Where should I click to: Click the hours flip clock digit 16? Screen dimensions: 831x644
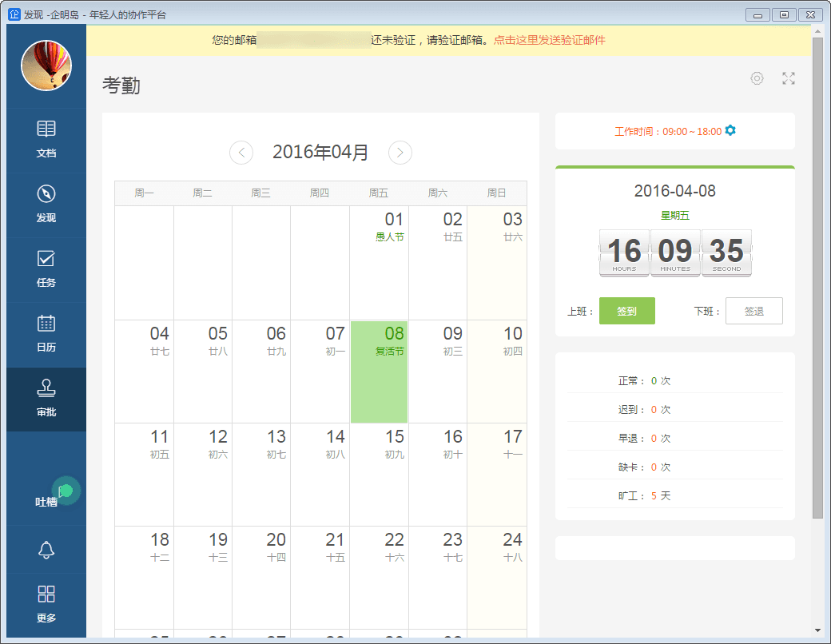coord(624,252)
